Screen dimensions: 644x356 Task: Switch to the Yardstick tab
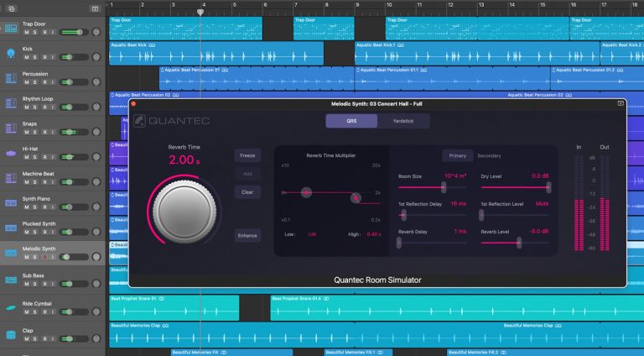tap(402, 121)
